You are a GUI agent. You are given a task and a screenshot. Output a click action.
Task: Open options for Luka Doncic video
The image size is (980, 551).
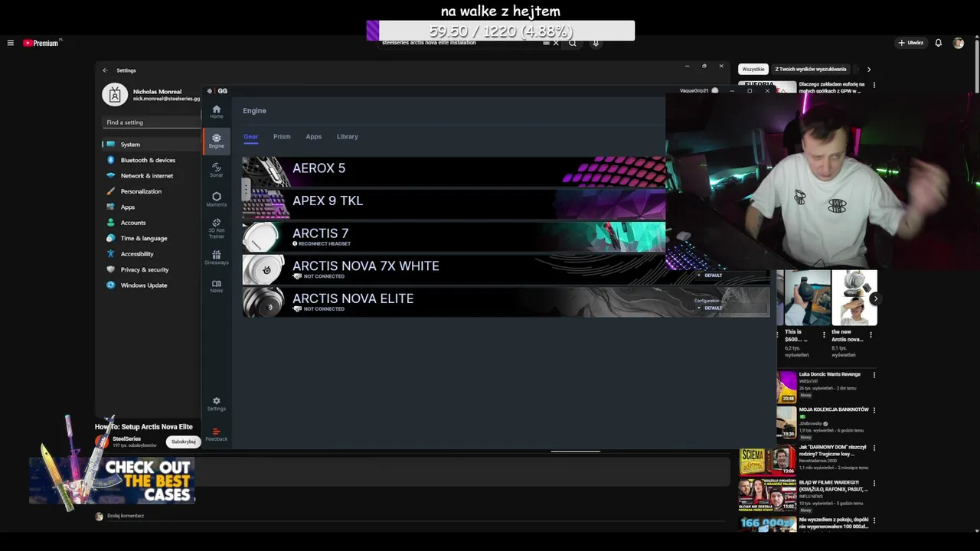coord(874,375)
